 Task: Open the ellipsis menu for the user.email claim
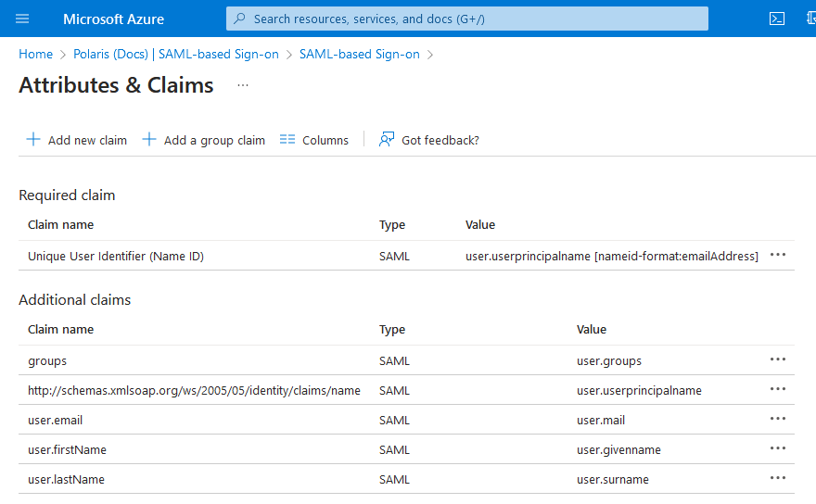778,420
